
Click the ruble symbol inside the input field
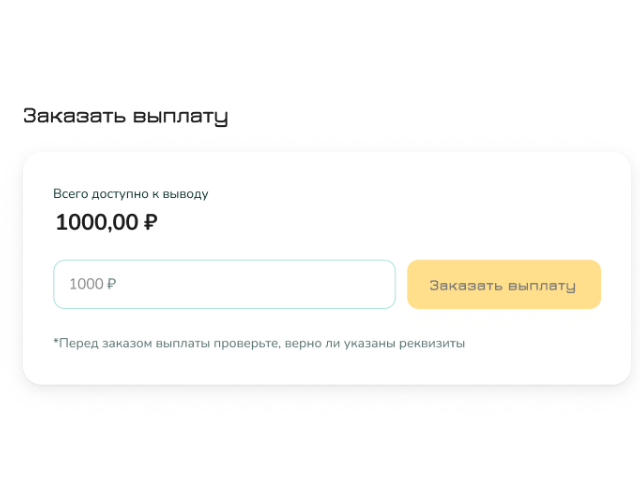pyautogui.click(x=111, y=284)
